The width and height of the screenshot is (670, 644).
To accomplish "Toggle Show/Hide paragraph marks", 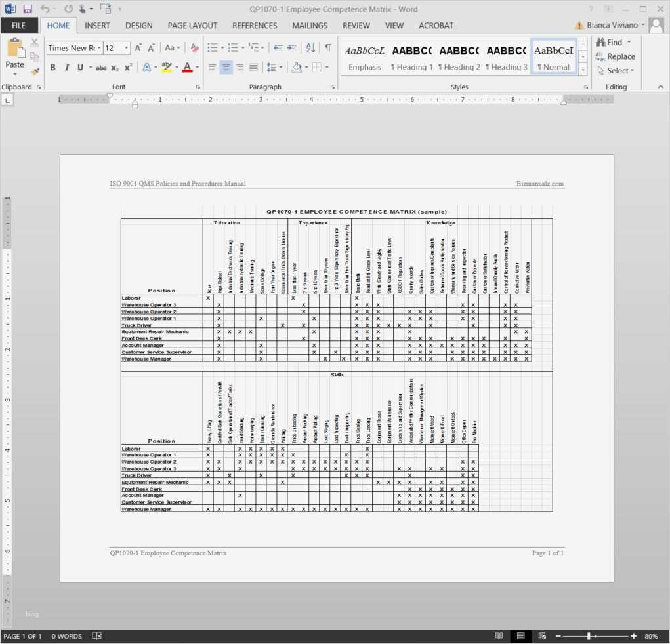I will 327,48.
